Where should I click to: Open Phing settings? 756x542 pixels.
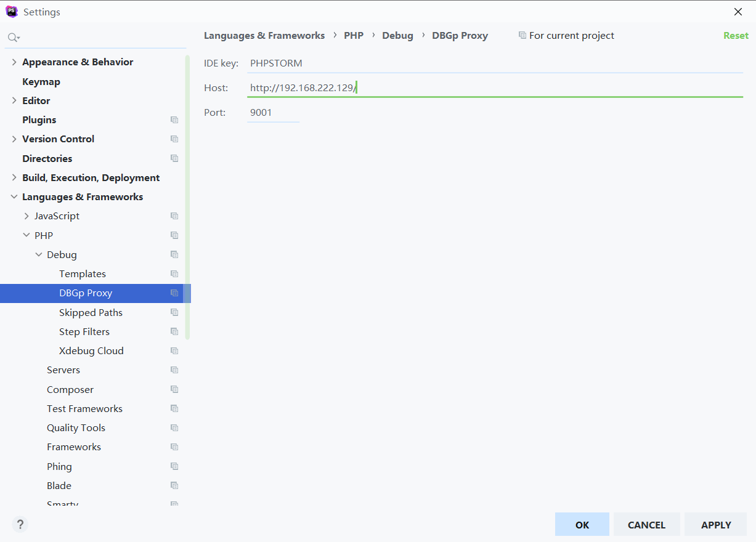pos(59,466)
